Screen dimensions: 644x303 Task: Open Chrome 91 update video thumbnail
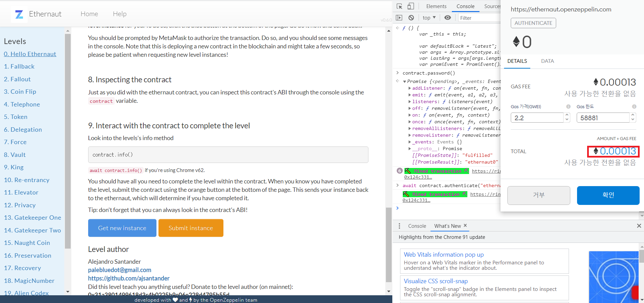[x=614, y=277]
